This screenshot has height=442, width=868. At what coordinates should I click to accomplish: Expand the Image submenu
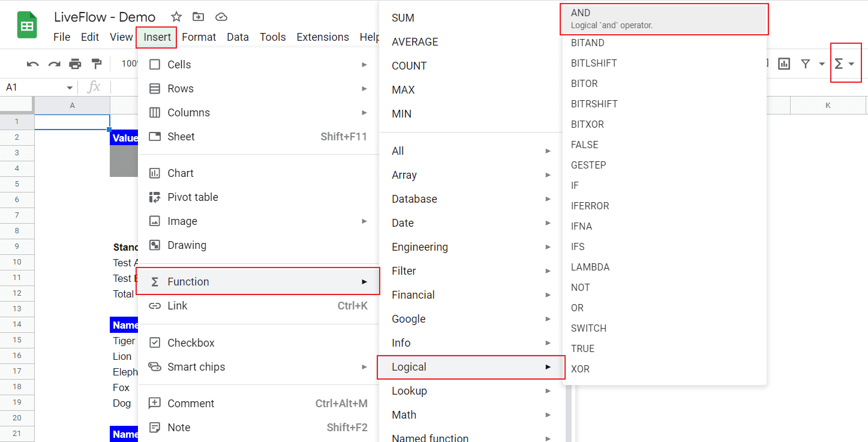point(259,221)
